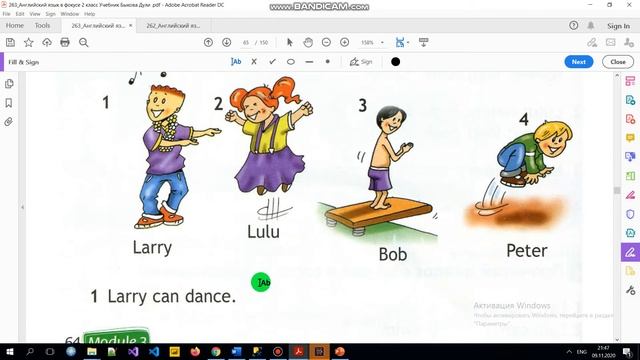Viewport: 640px width, 360px height.
Task: Expand the fit page options arrow
Action: [x=408, y=42]
